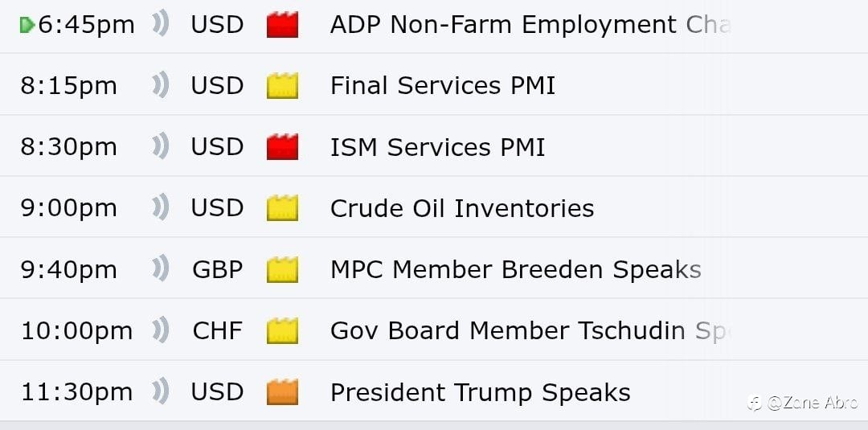Screen dimensions: 868x430
Task: Toggle the sound alert for the 11:30pm event
Action: pos(161,392)
